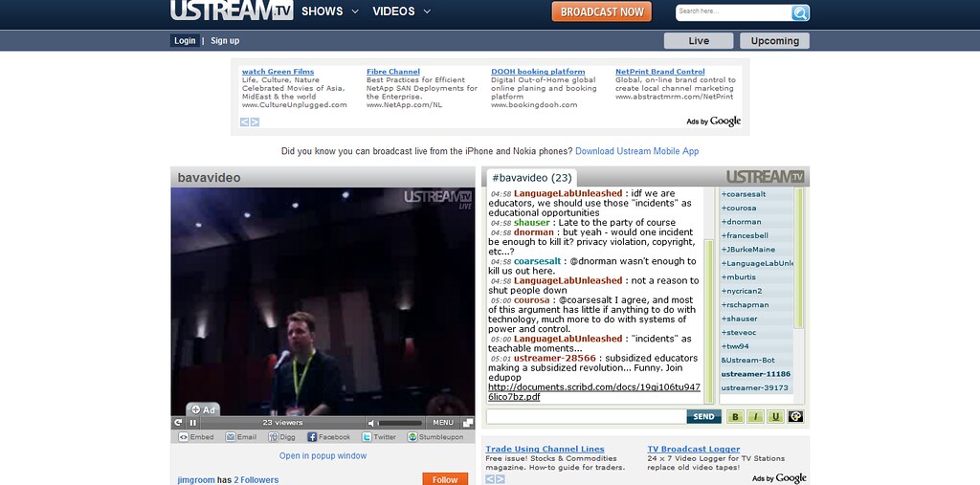Viewport: 980px width, 485px height.
Task: Select +rschapman in the user list
Action: pos(756,304)
